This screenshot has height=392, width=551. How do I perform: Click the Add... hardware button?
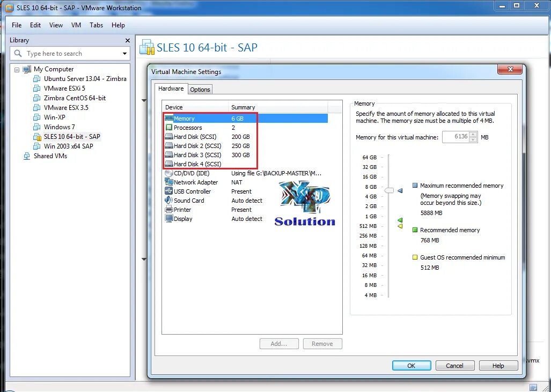click(279, 344)
